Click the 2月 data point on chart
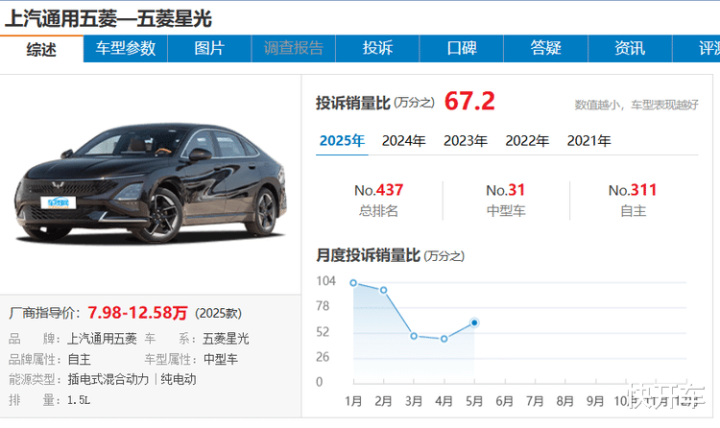The height and width of the screenshot is (428, 720). [383, 290]
